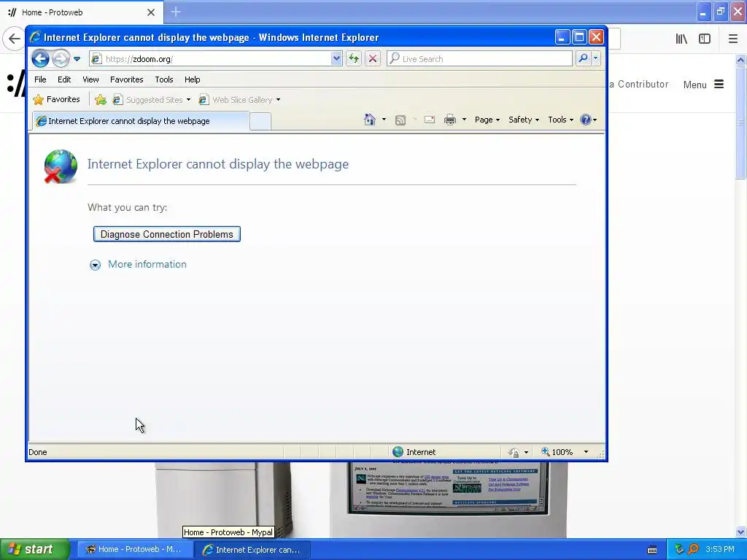Image resolution: width=747 pixels, height=560 pixels.
Task: Open the Help menu
Action: [x=193, y=79]
